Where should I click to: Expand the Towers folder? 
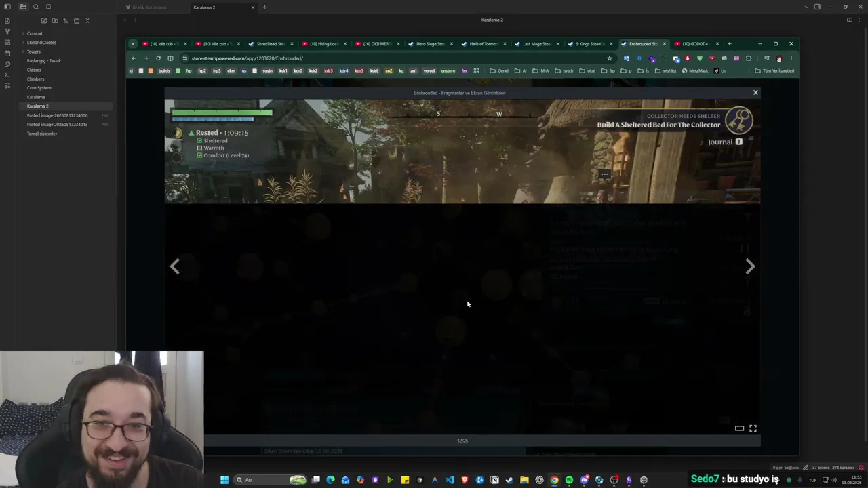coord(34,52)
